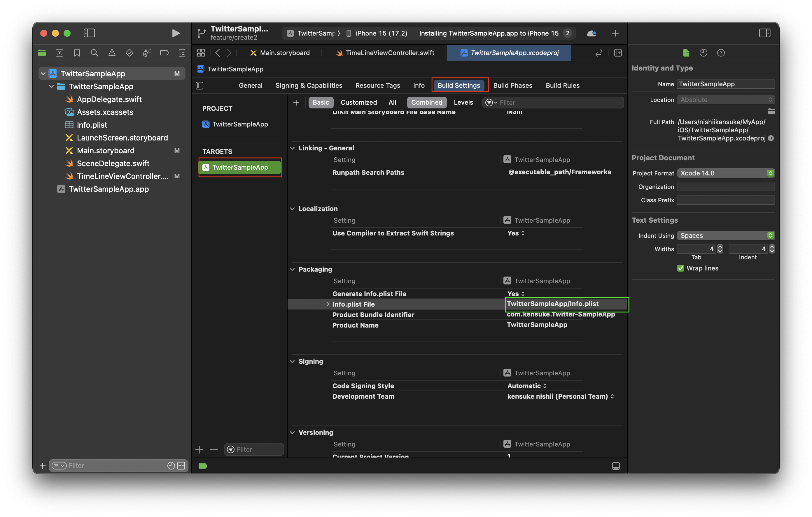Open the File inspector
The image size is (812, 517).
(x=686, y=53)
